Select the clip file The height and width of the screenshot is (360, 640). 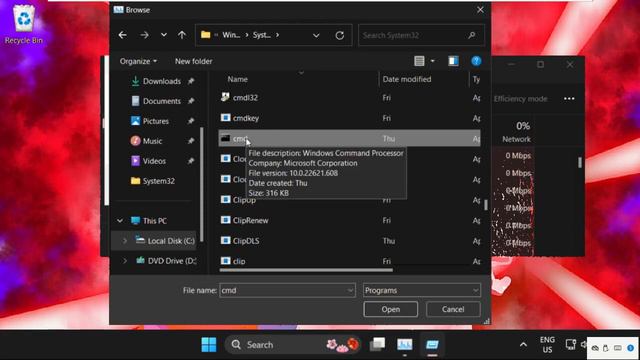pos(349,261)
